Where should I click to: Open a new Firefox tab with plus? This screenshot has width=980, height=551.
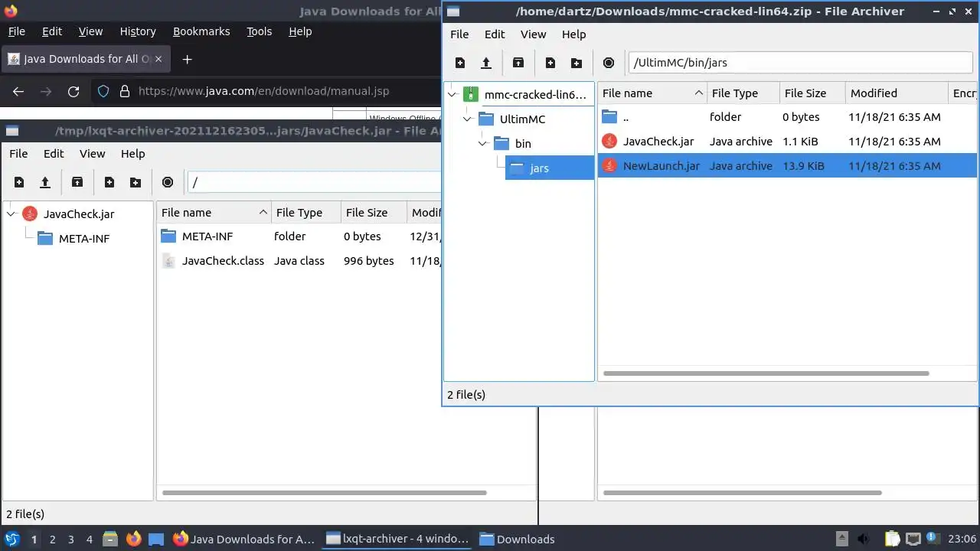187,59
